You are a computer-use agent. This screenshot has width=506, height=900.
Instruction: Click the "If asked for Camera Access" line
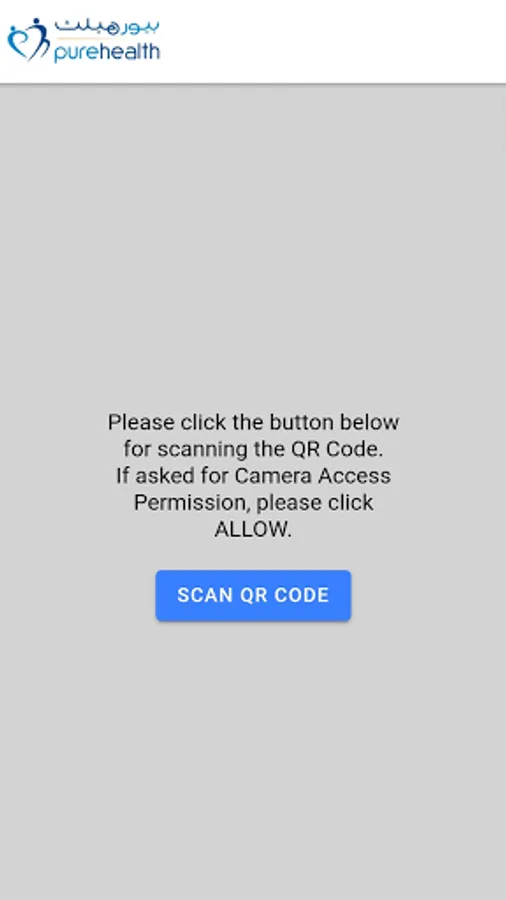coord(253,476)
